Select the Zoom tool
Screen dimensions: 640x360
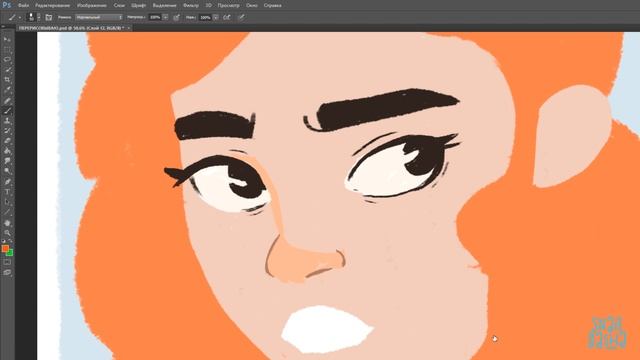click(7, 233)
